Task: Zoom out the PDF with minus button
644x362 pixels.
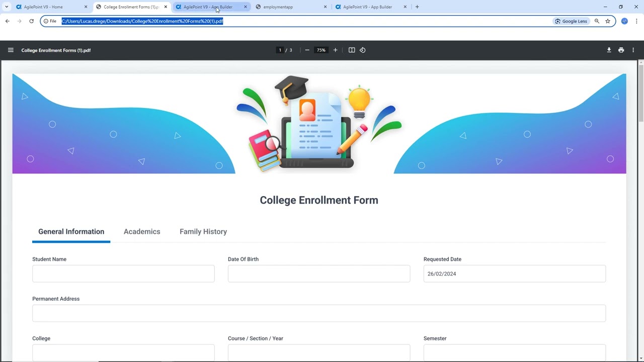Action: coord(307,50)
